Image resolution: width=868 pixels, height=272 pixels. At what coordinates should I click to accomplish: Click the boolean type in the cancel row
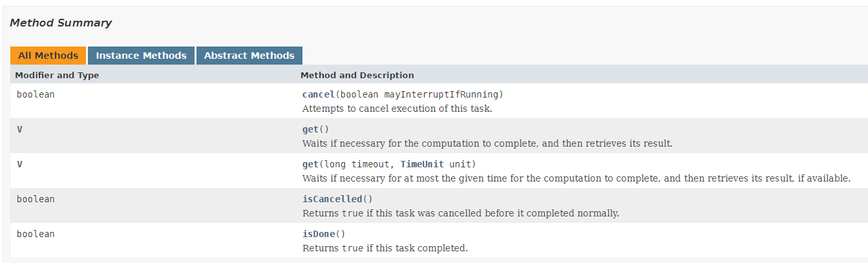pos(36,94)
